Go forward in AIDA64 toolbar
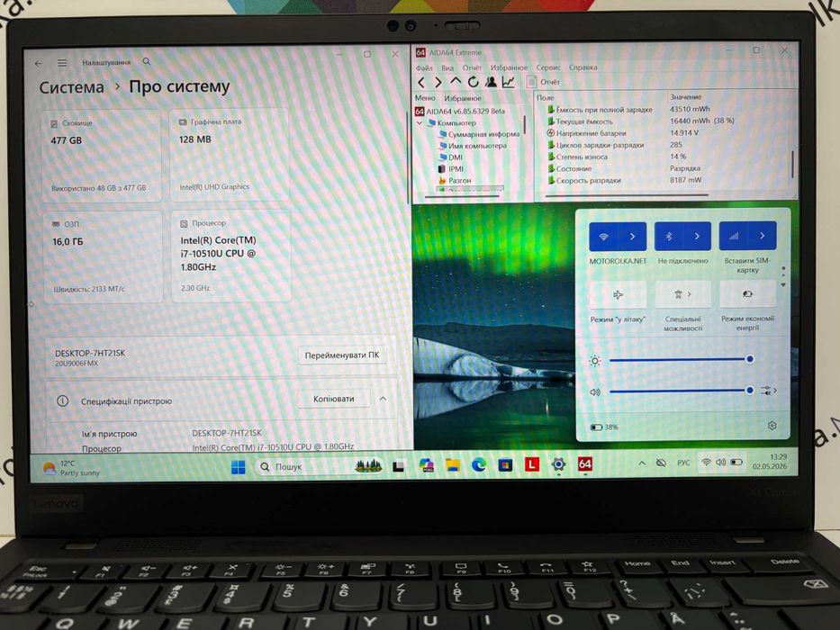The image size is (840, 630). (x=438, y=83)
